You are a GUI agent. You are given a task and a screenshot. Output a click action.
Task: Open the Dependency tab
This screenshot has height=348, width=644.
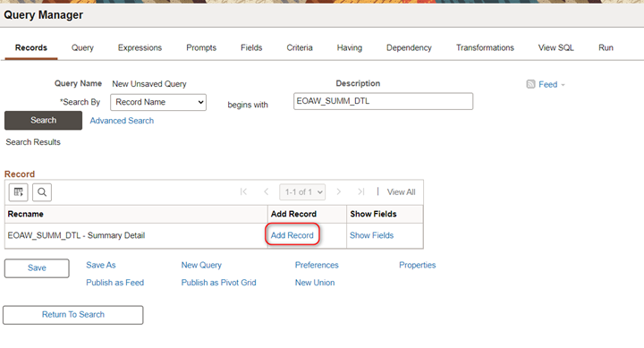[x=409, y=47]
